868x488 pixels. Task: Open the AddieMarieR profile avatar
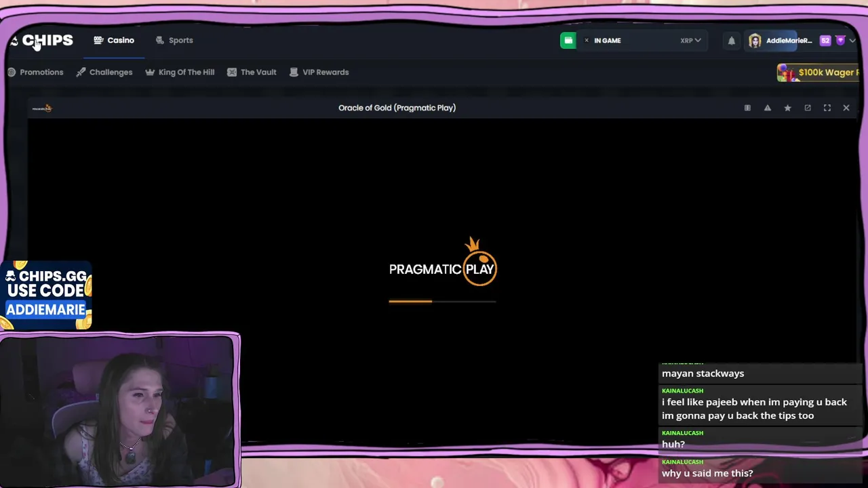point(755,41)
